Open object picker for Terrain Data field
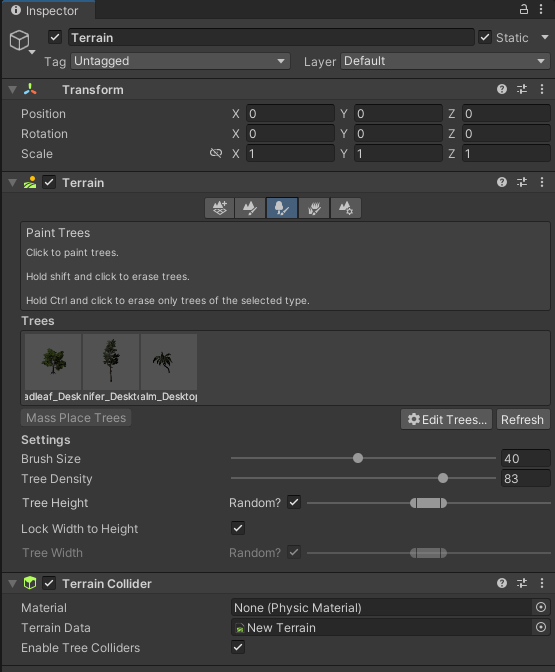 pos(541,627)
